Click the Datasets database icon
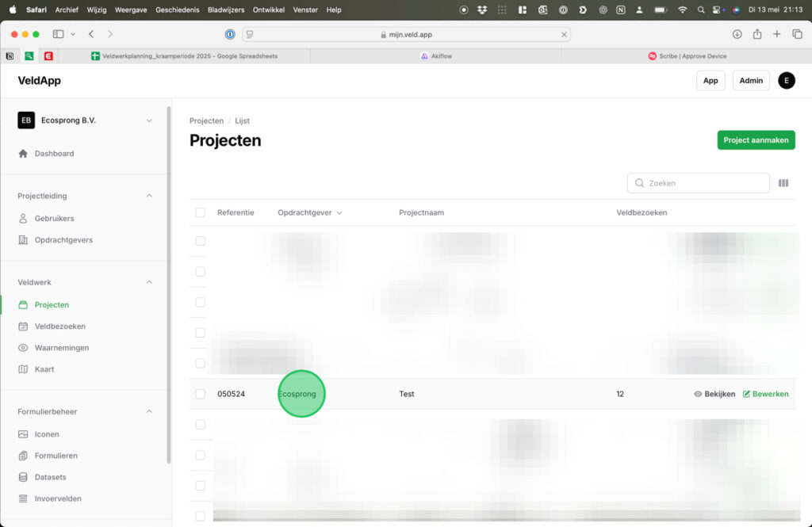 (23, 477)
